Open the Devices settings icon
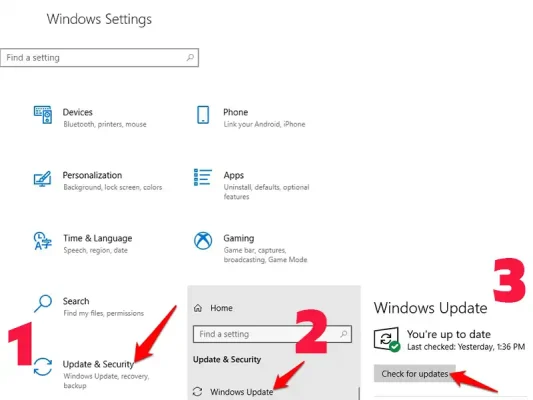The height and width of the screenshot is (400, 533). [x=43, y=115]
